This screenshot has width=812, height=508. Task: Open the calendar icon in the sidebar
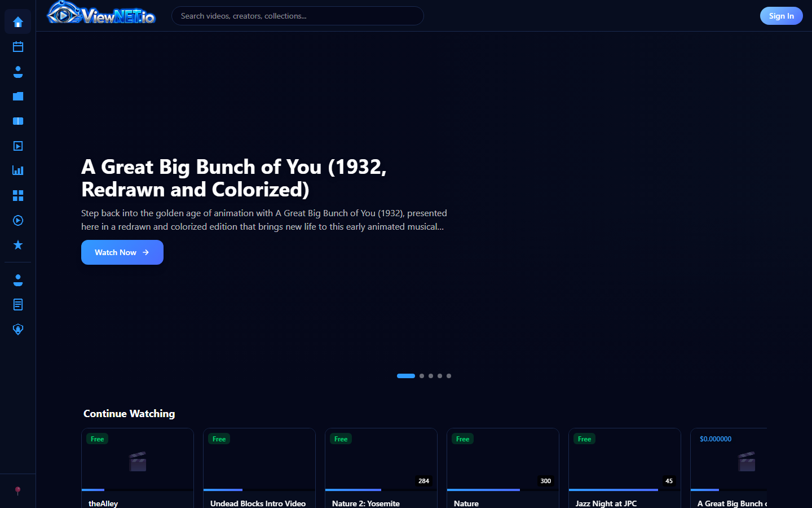coord(18,47)
